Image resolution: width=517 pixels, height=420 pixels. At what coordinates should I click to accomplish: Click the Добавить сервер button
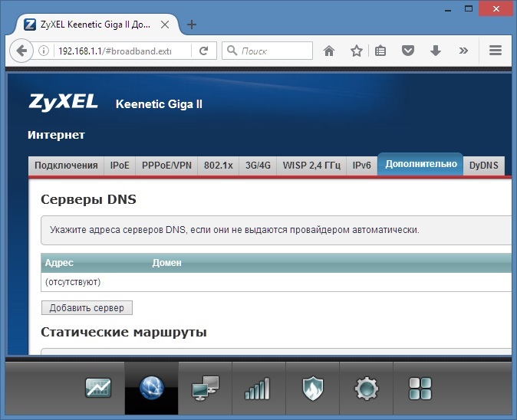pyautogui.click(x=87, y=307)
